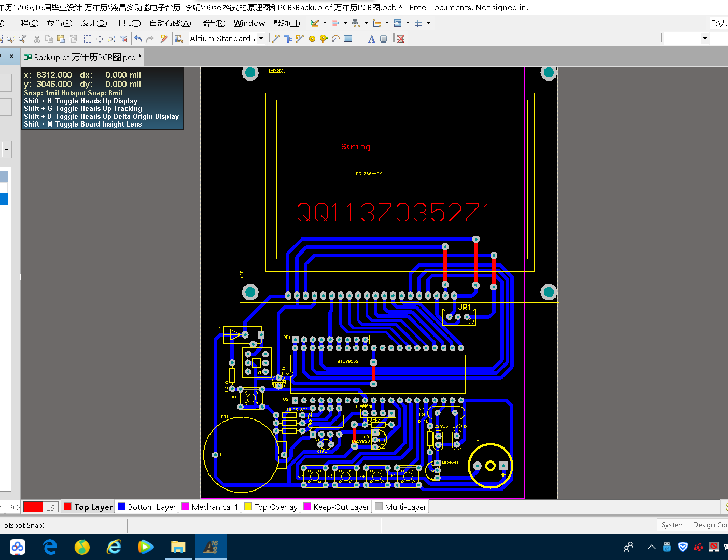The width and height of the screenshot is (728, 560).
Task: Open Microsoft Edge from the taskbar
Action: pyautogui.click(x=50, y=547)
